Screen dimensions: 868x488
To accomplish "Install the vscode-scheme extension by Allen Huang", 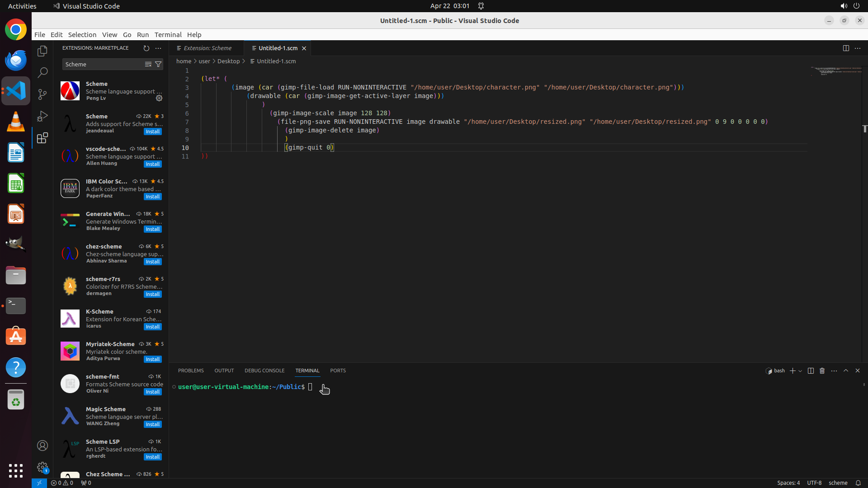I will coord(152,164).
